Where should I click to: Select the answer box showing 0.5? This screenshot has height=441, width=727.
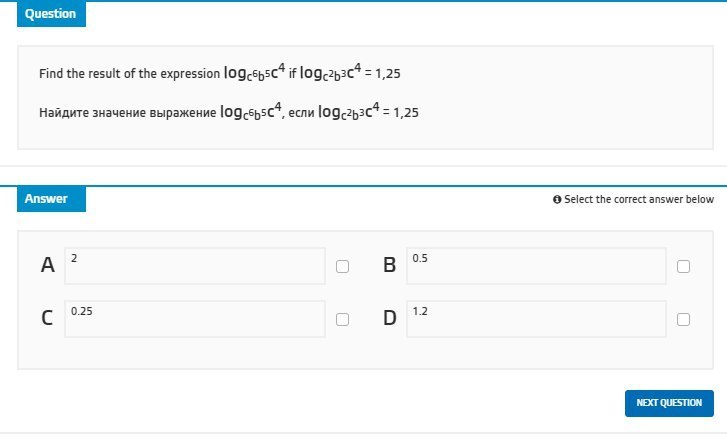[536, 266]
